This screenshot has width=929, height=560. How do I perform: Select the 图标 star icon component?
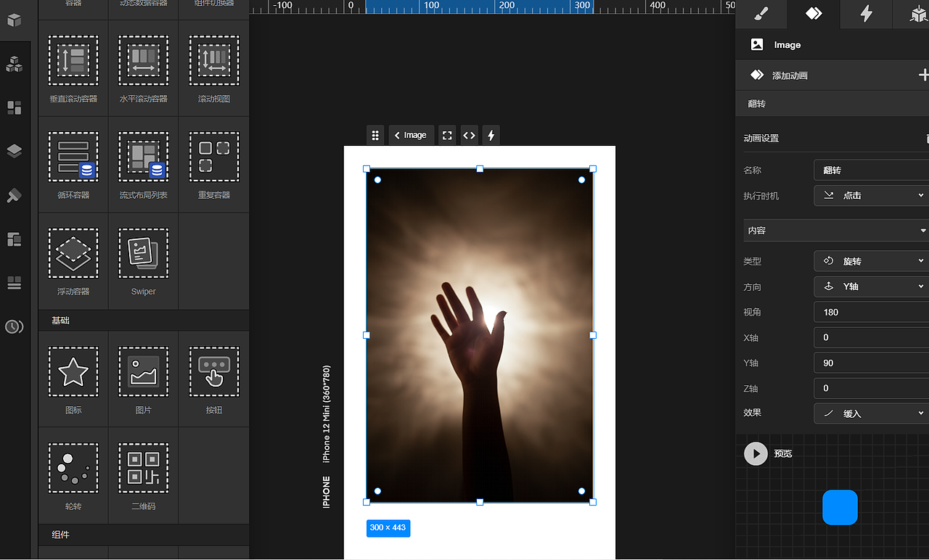73,371
